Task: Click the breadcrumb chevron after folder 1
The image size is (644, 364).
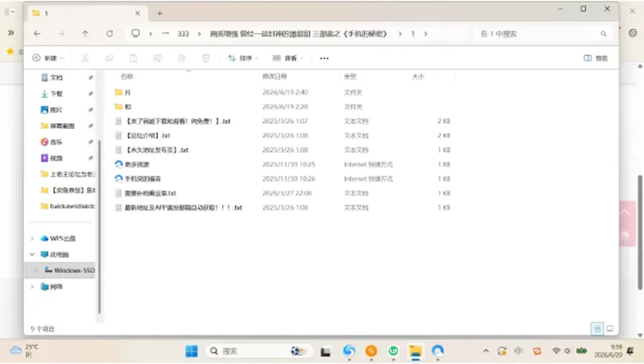Action: (425, 34)
